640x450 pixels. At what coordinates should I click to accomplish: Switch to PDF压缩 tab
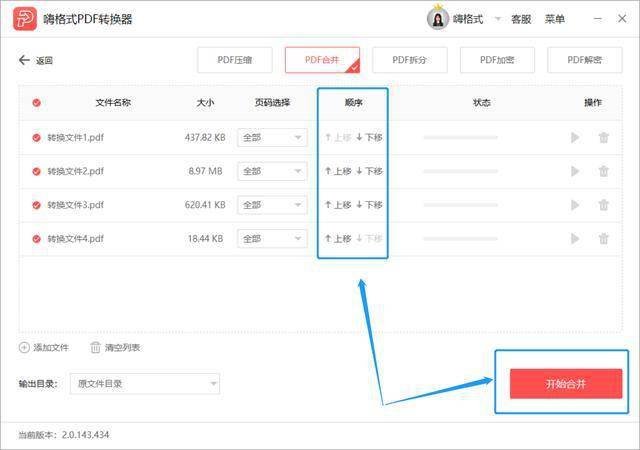235,60
